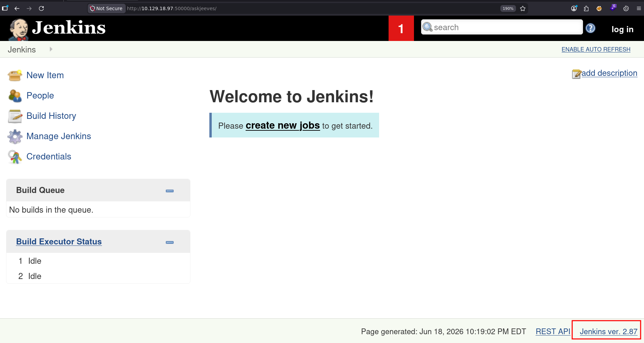Click the Credentials keys icon
The width and height of the screenshot is (644, 343).
coord(15,157)
